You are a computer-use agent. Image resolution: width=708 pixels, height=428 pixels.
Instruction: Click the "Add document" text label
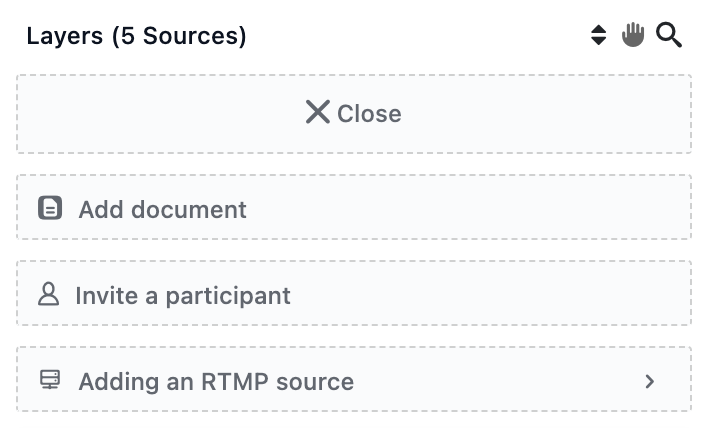pyautogui.click(x=163, y=209)
